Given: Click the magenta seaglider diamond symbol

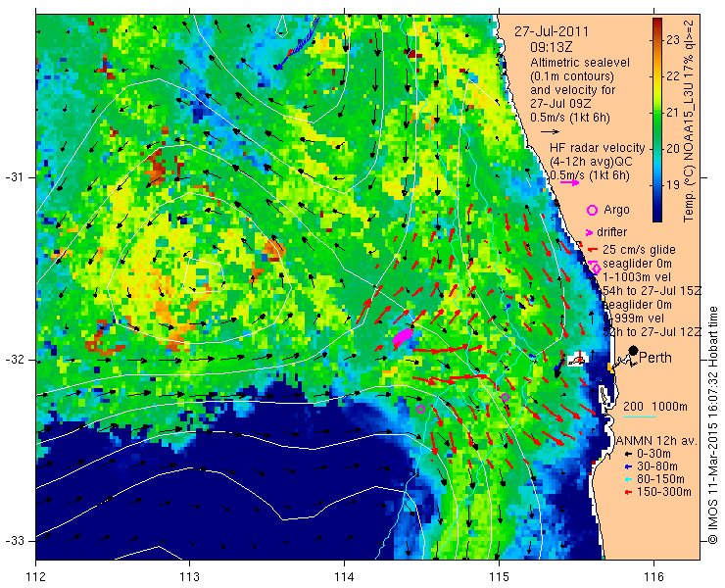Looking at the screenshot, I should tap(596, 268).
